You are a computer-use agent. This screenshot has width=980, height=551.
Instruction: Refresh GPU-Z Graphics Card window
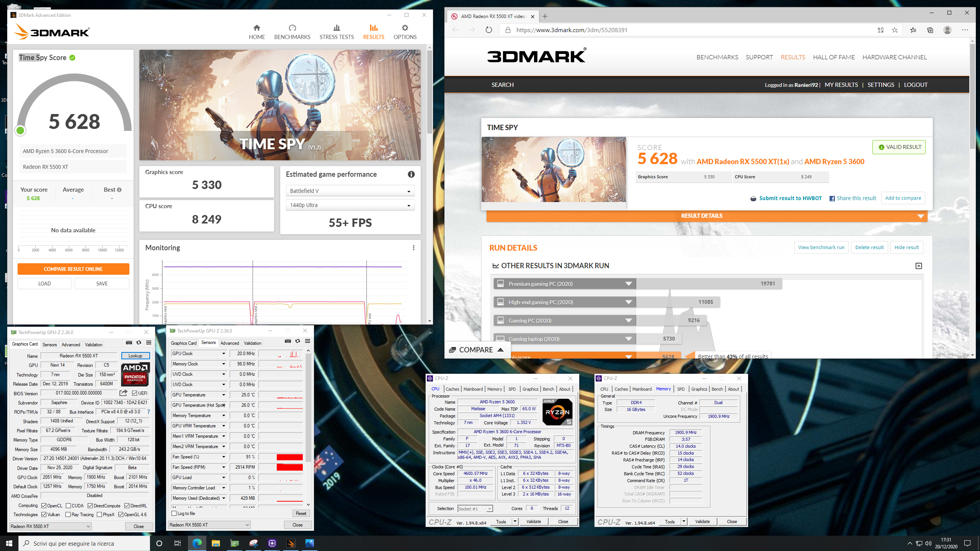click(x=139, y=342)
